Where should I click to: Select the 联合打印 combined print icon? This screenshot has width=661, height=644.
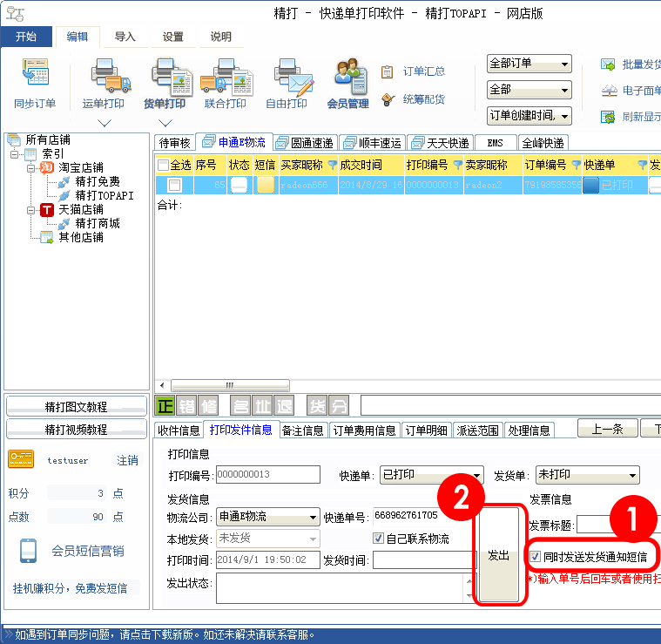coord(225,77)
